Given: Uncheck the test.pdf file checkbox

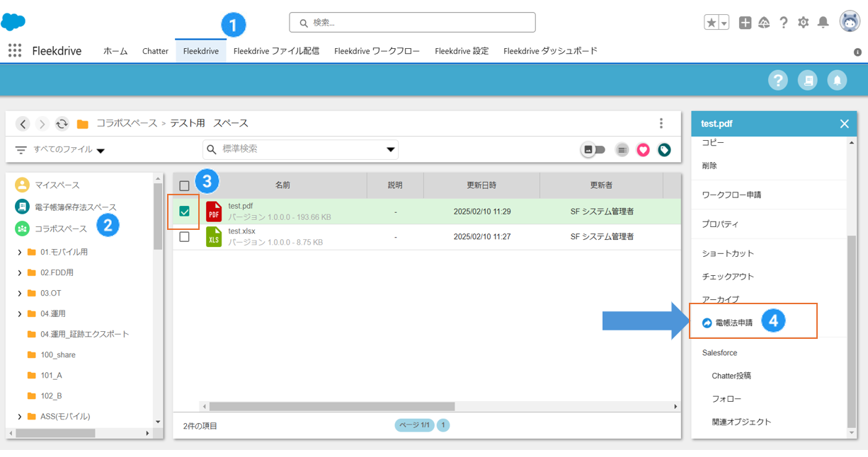Looking at the screenshot, I should (184, 212).
